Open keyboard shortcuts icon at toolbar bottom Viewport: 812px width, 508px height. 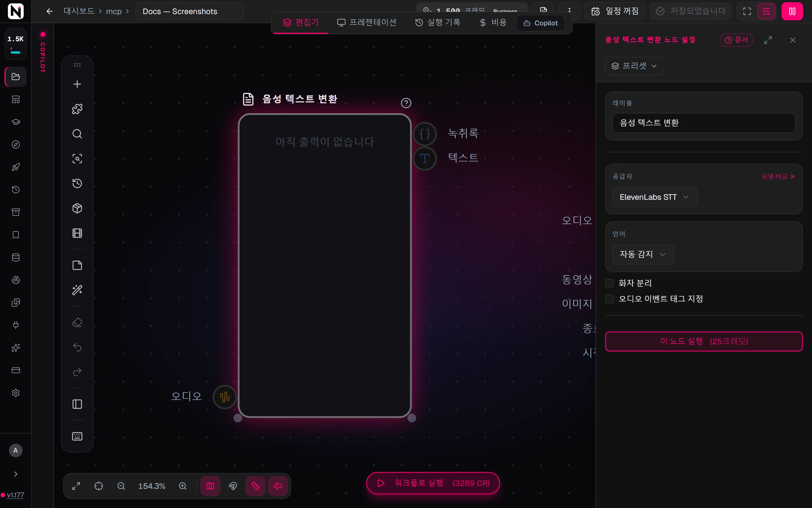(x=77, y=436)
